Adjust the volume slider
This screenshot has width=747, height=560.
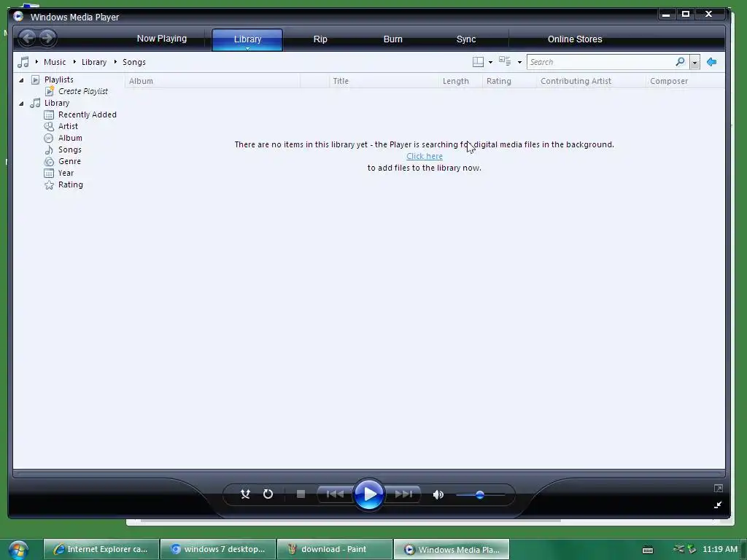tap(480, 495)
